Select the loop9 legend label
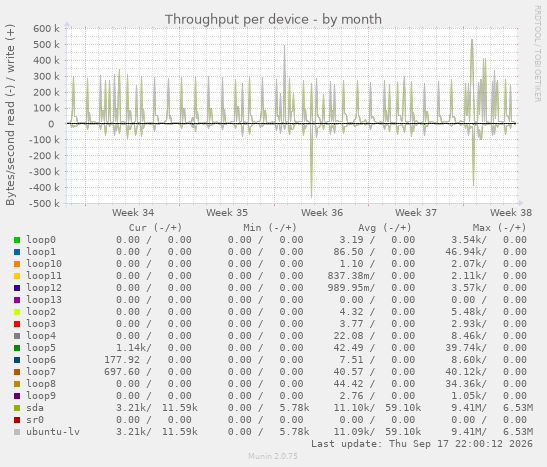The height and width of the screenshot is (467, 547). [41, 396]
